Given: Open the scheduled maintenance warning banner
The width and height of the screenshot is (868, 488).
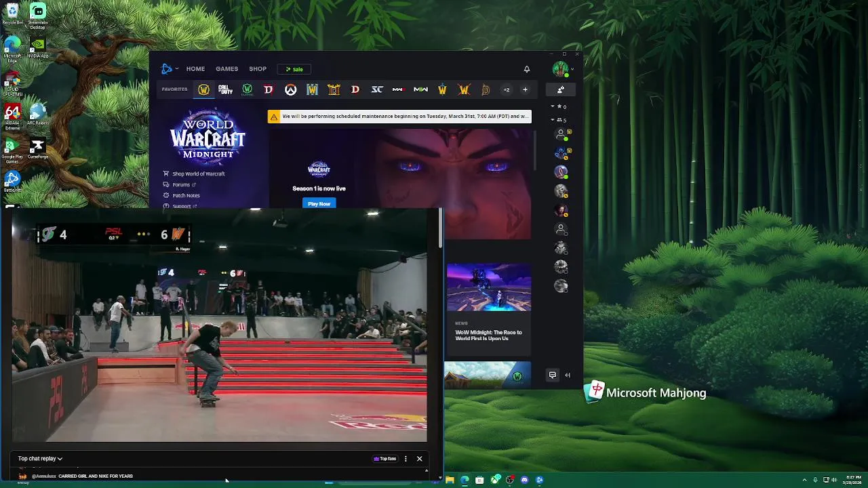Looking at the screenshot, I should coord(399,117).
